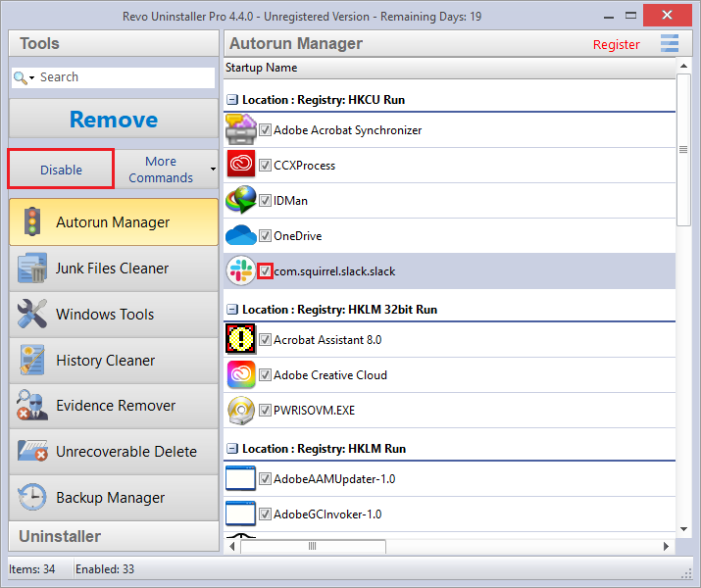701x588 pixels.
Task: Click the Unrecoverable Delete icon
Action: click(32, 451)
